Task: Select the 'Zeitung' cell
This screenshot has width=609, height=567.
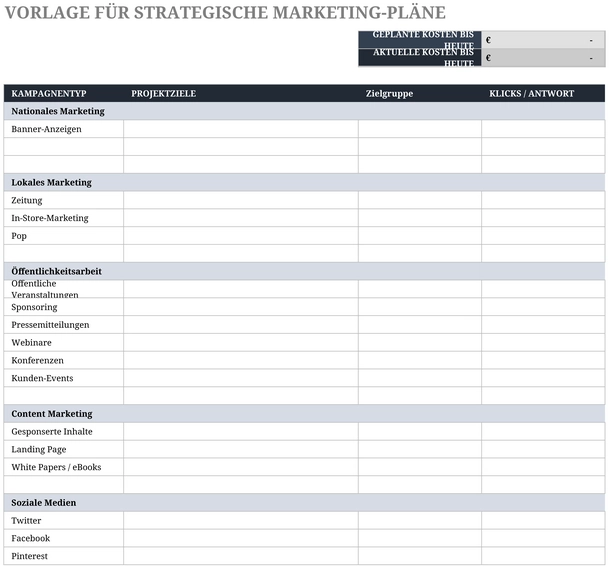Action: pos(64,200)
